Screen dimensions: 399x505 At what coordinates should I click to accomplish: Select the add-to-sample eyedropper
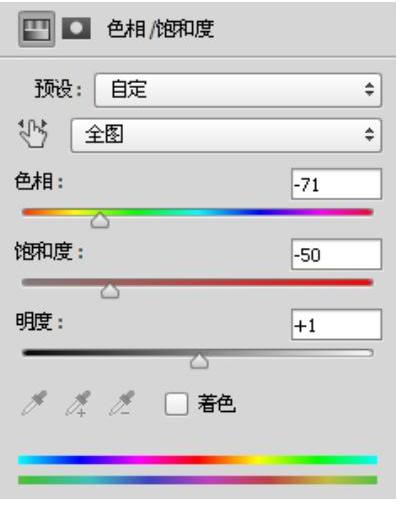point(78,403)
